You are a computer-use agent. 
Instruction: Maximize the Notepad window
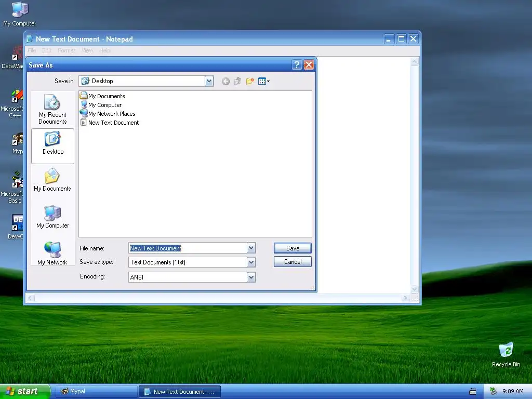pos(402,39)
